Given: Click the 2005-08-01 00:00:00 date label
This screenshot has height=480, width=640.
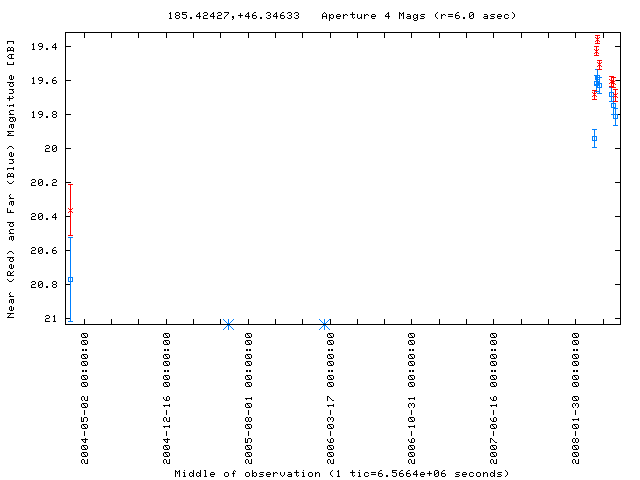Looking at the screenshot, I should pyautogui.click(x=249, y=398).
